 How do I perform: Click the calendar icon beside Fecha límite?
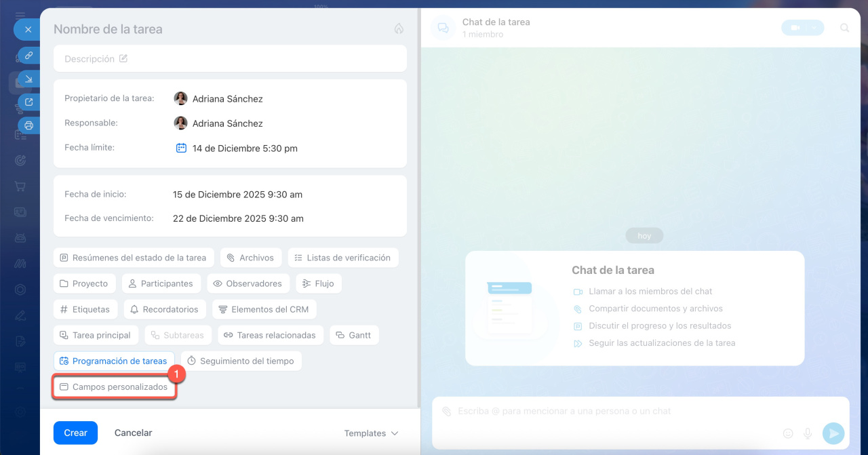point(181,148)
